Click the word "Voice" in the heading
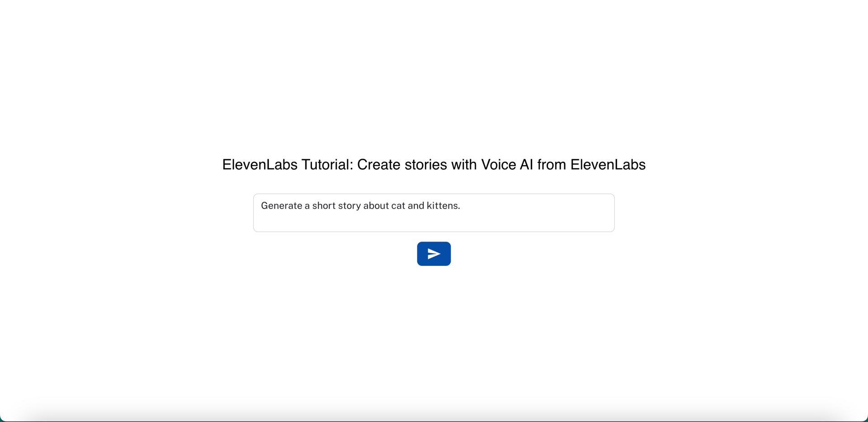Screen dimensions: 868x422 point(498,165)
